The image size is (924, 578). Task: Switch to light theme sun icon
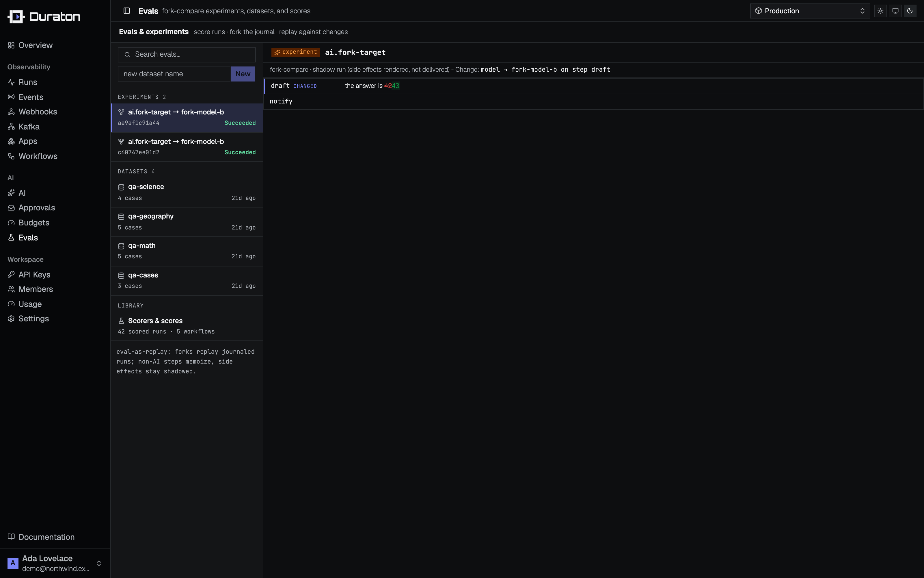(x=880, y=11)
